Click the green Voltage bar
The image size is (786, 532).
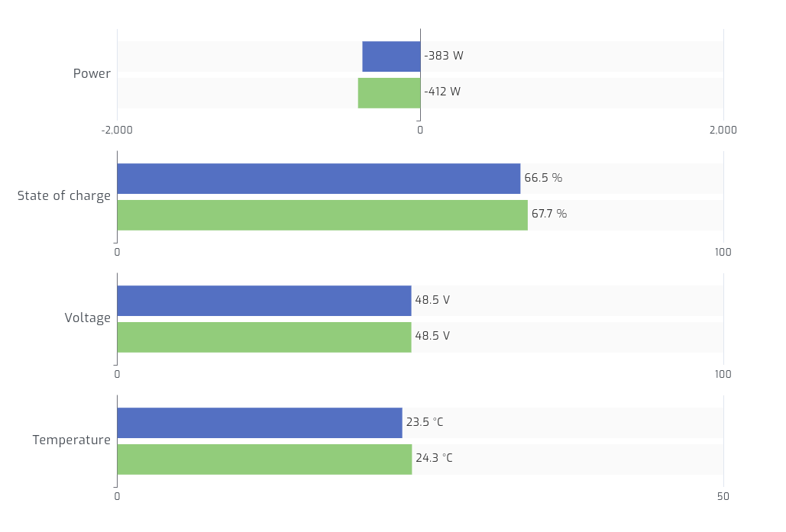click(x=264, y=337)
